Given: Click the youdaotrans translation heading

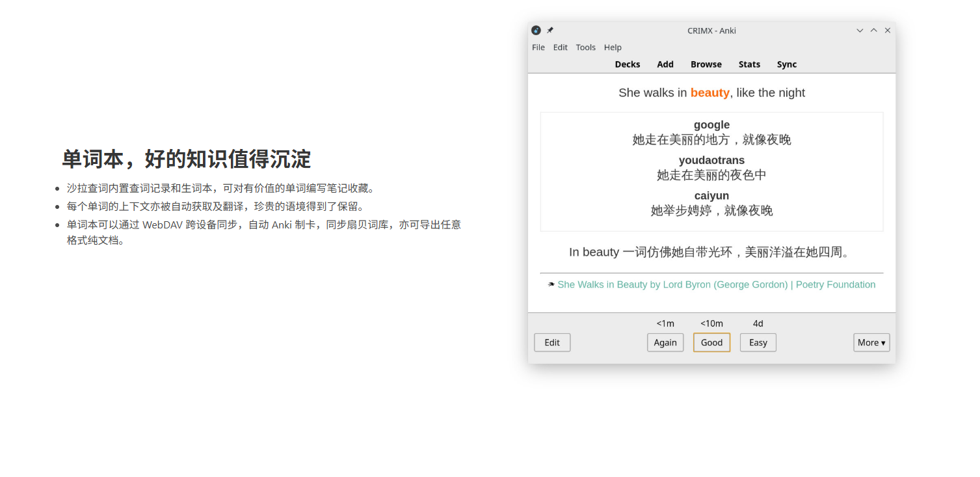Looking at the screenshot, I should [x=711, y=160].
